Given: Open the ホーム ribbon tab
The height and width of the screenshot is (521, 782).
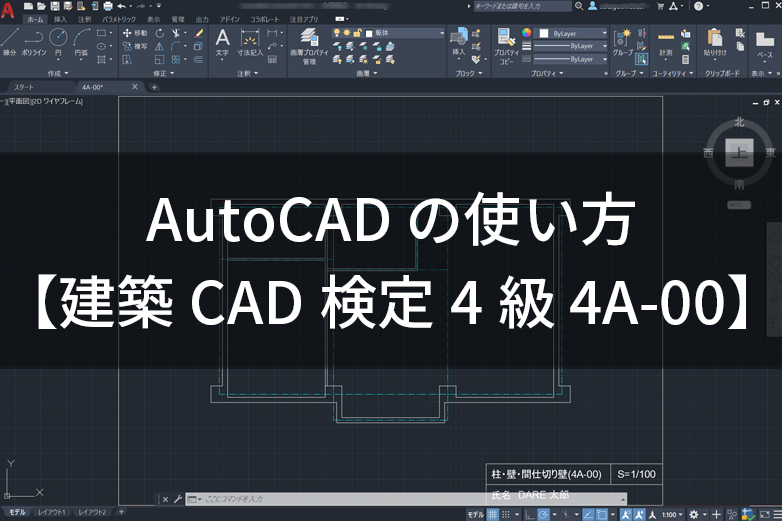Looking at the screenshot, I should tap(35, 19).
